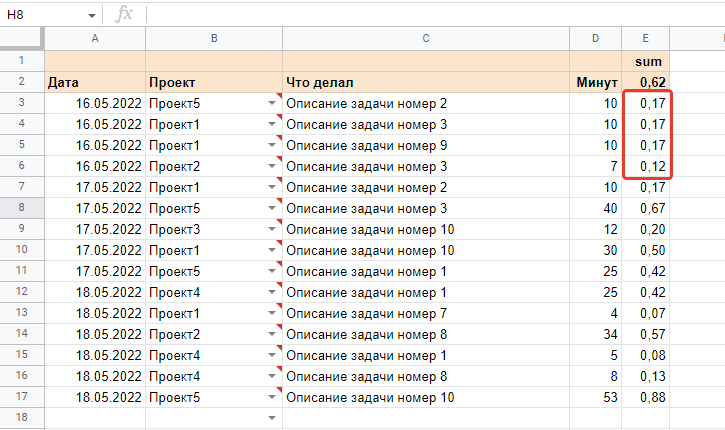Open the project dropdown in row 3
The width and height of the screenshot is (725, 430).
point(272,103)
